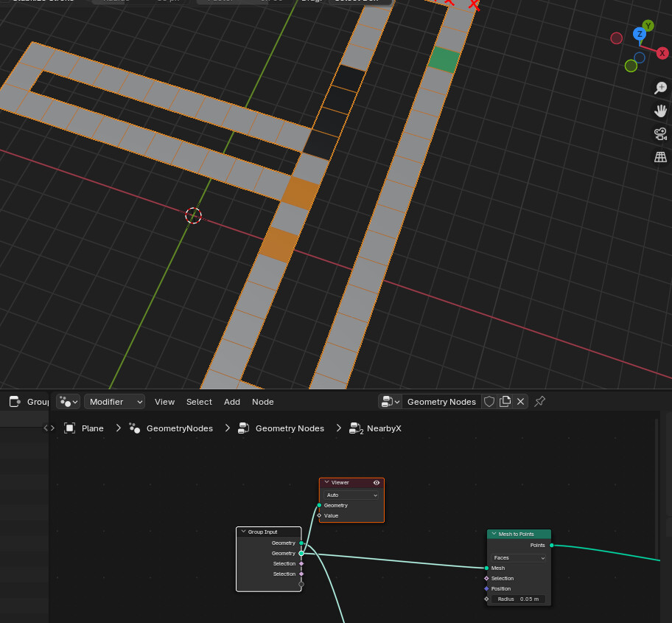Select the green highlighted mesh face
Image resolution: width=672 pixels, height=623 pixels.
coord(444,60)
